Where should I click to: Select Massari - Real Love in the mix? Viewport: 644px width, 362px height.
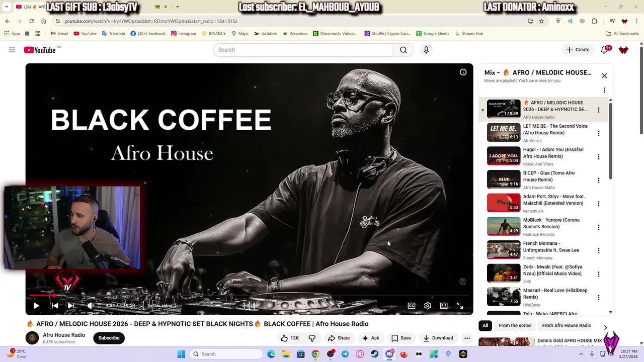[x=504, y=297]
